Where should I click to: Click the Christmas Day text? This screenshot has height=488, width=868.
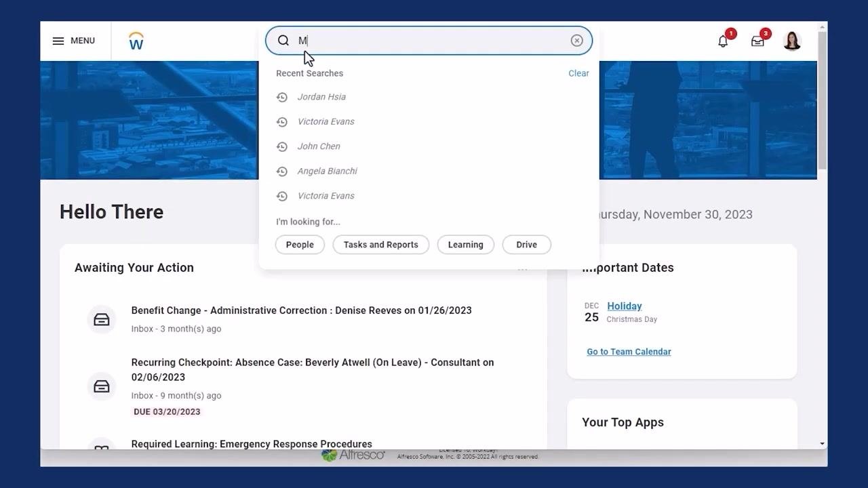631,319
